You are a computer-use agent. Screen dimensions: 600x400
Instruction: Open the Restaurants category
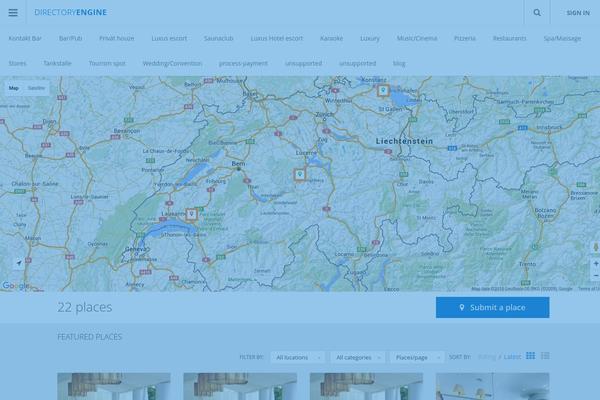(x=509, y=38)
